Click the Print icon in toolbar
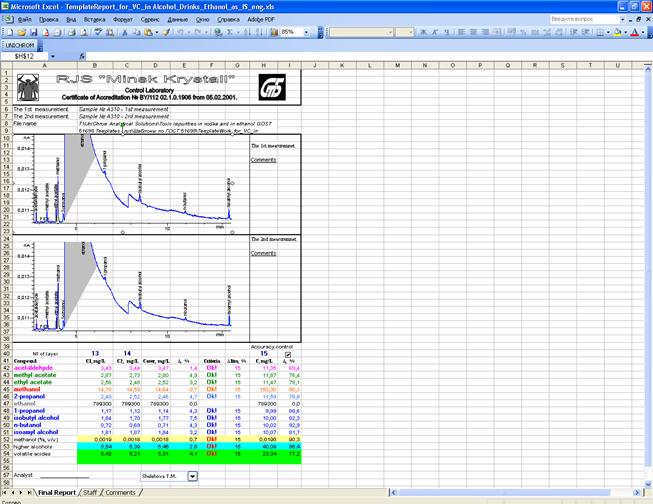This screenshot has height=504, width=653. (72, 32)
